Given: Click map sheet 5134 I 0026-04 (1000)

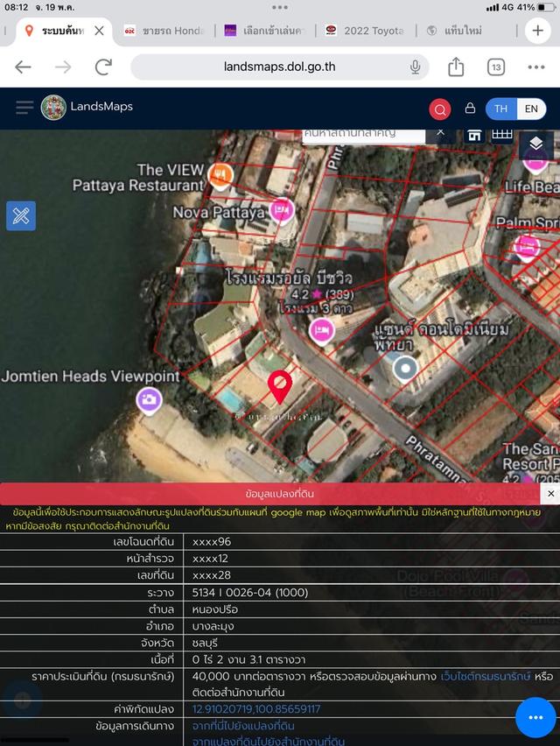Looking at the screenshot, I should pyautogui.click(x=250, y=592).
